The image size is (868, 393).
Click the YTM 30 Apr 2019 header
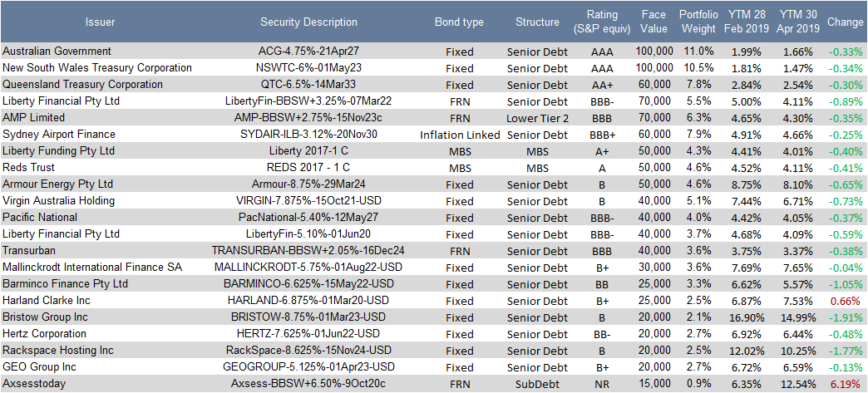pos(797,22)
